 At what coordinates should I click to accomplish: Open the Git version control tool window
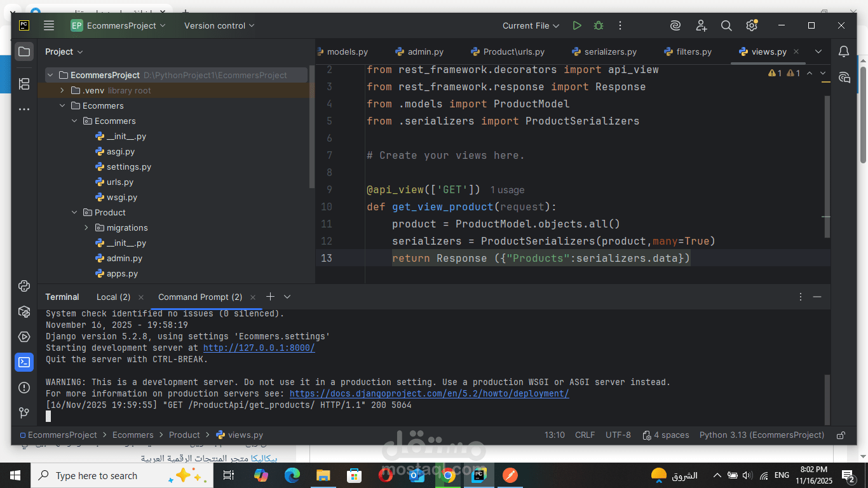[24, 412]
